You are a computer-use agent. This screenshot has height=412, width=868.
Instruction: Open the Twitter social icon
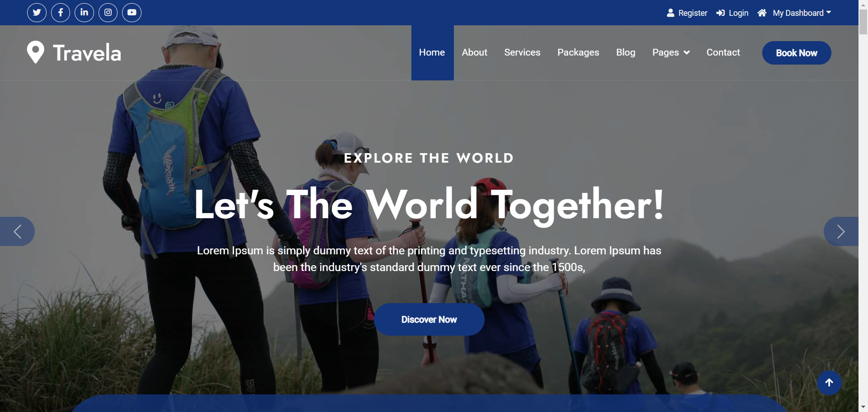pos(37,13)
